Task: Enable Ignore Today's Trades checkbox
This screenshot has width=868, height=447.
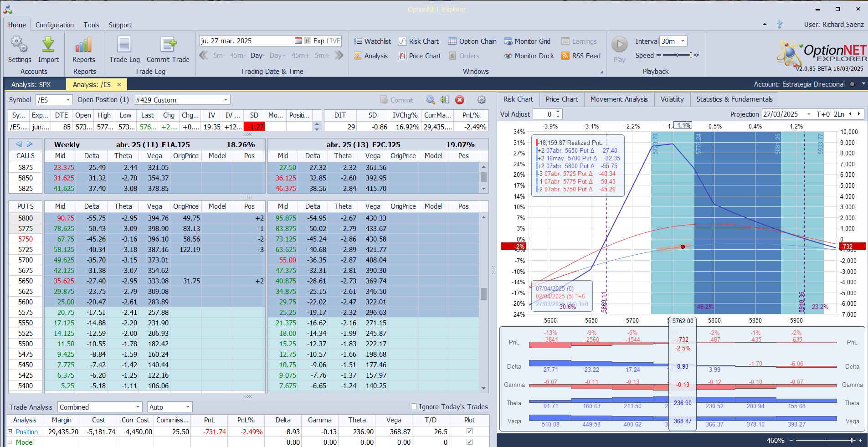Action: [x=414, y=406]
